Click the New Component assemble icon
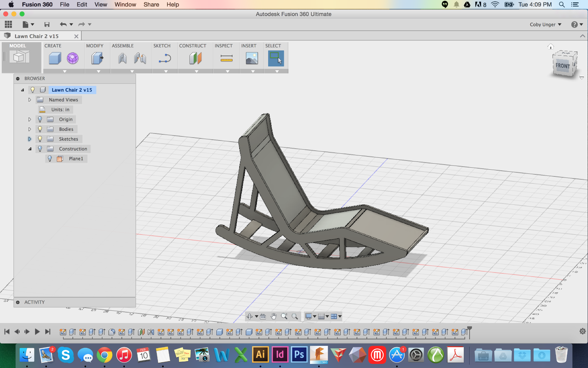Viewport: 588px width, 368px height. (122, 58)
